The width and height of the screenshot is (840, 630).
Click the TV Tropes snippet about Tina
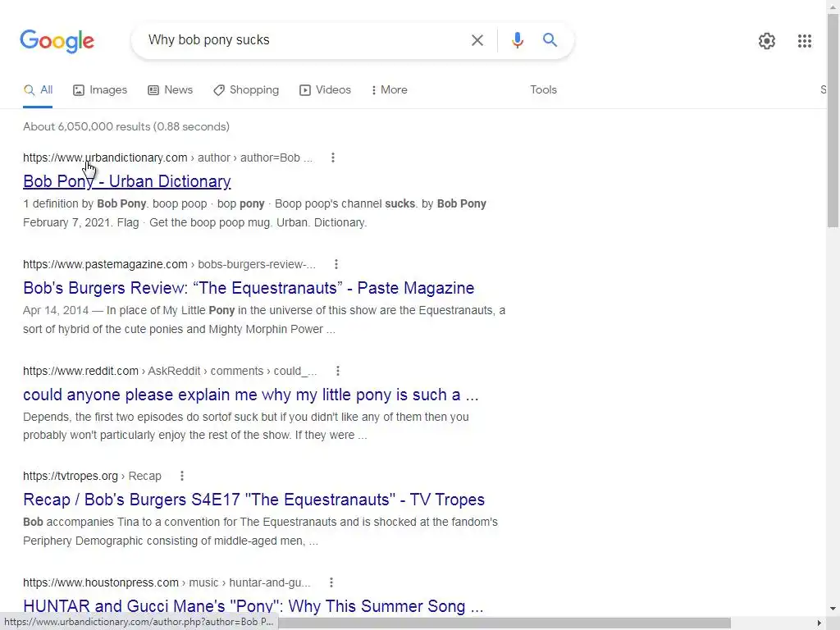coord(260,532)
